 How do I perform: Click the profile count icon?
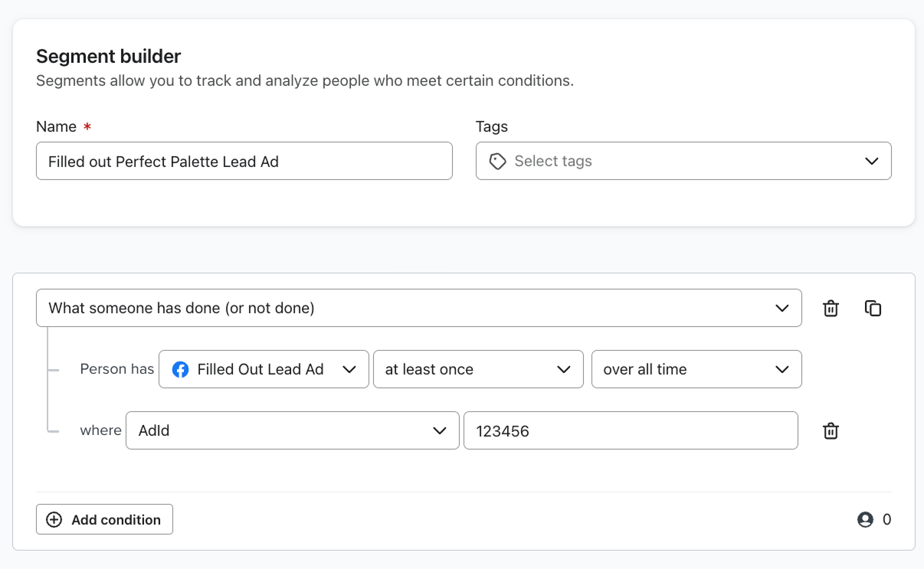(x=865, y=520)
